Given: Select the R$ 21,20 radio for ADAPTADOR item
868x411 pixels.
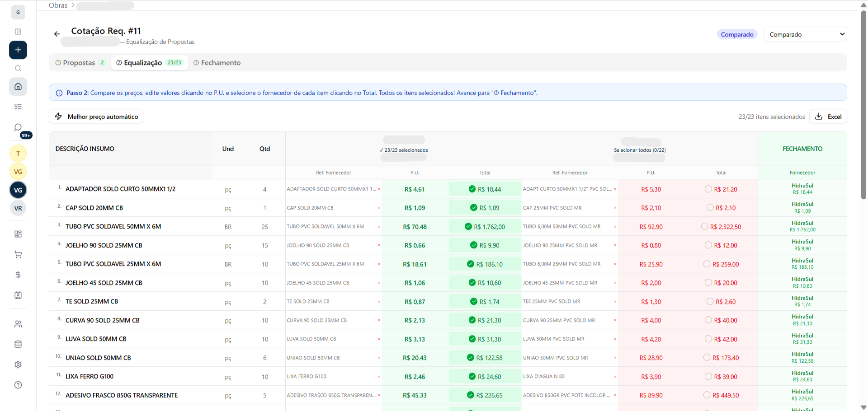Looking at the screenshot, I should [708, 189].
